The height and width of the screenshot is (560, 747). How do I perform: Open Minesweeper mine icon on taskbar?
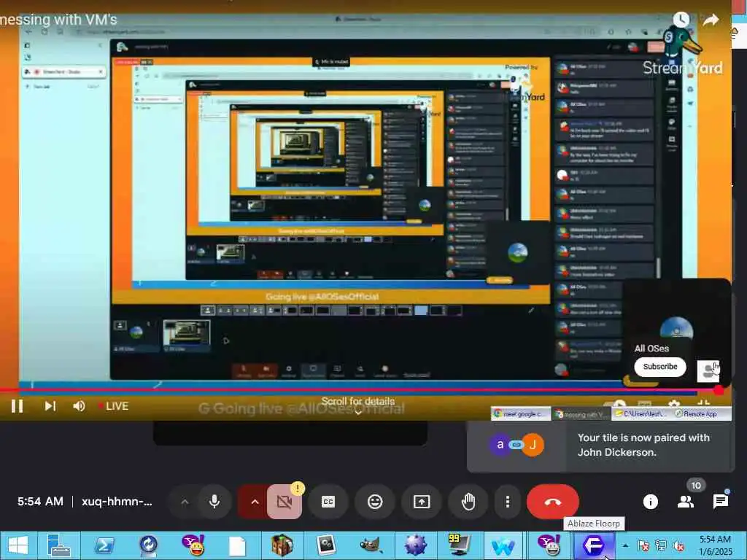point(415,545)
